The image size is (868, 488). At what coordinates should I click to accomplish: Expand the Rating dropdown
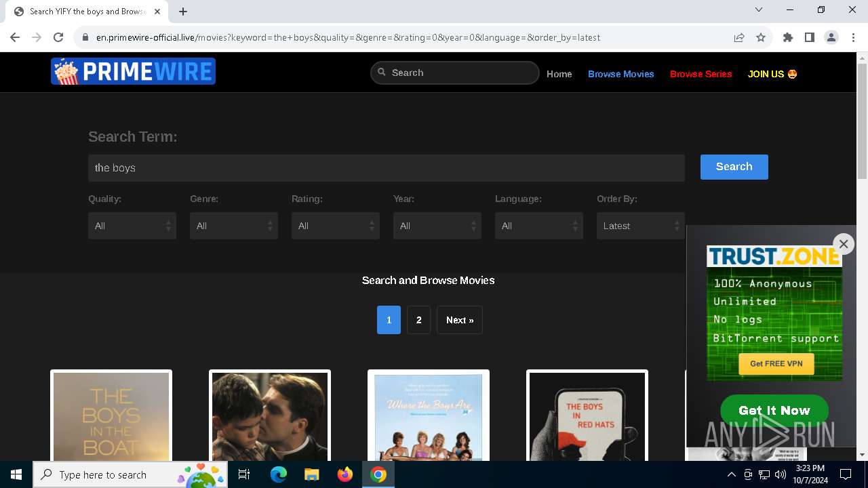tap(336, 226)
